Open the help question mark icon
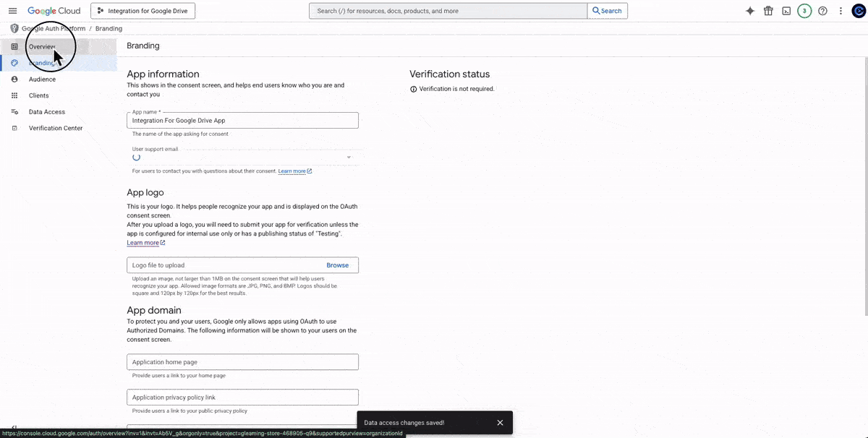The width and height of the screenshot is (868, 438). pos(822,11)
